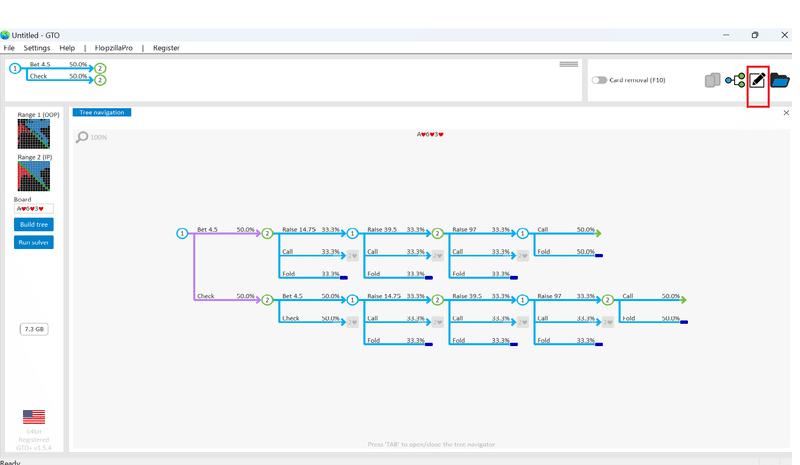
Task: Minimize the Untitled - GTO window
Action: (x=726, y=35)
